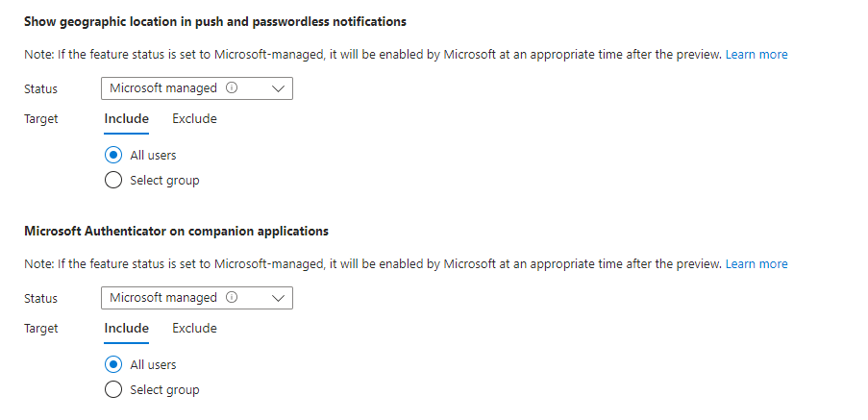Click Status label in geographic location section

tap(40, 89)
